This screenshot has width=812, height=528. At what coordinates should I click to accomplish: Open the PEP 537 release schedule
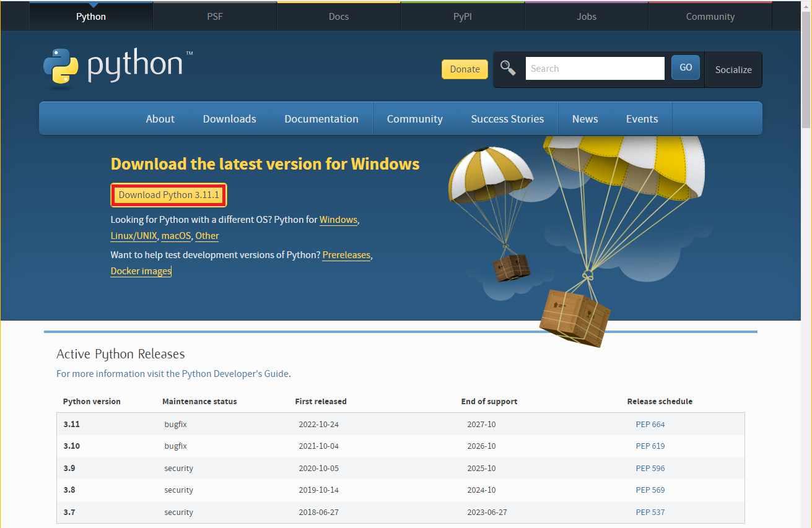(650, 513)
